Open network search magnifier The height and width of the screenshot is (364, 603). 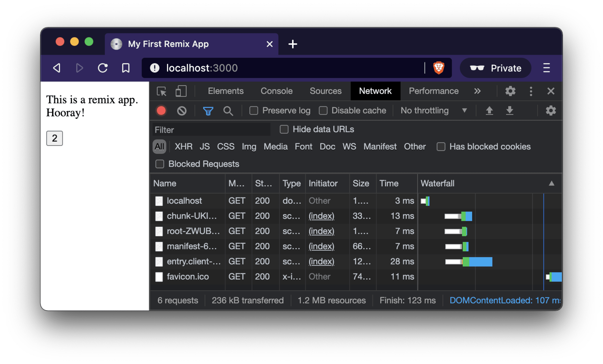click(x=228, y=111)
